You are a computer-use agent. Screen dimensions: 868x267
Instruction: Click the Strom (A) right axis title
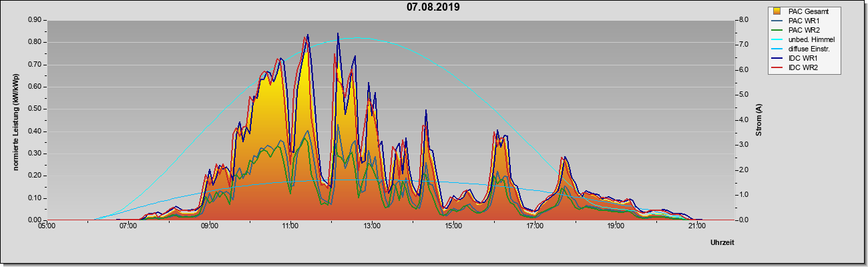pyautogui.click(x=759, y=120)
